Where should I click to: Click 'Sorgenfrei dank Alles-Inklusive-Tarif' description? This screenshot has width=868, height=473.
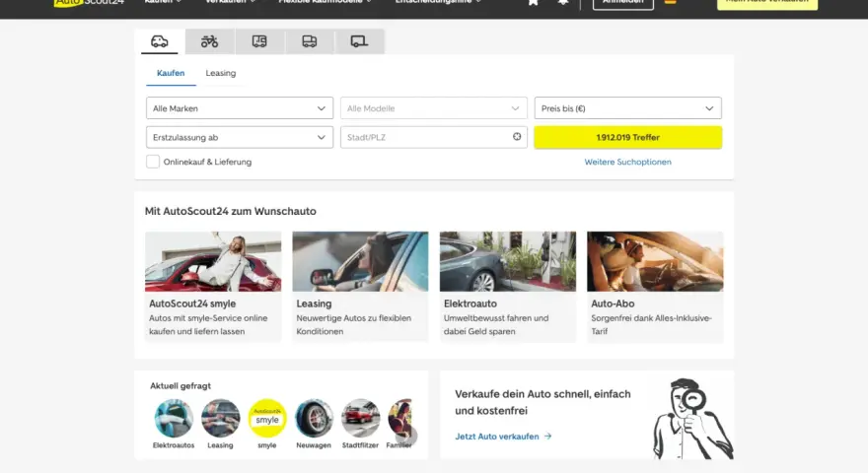click(651, 325)
